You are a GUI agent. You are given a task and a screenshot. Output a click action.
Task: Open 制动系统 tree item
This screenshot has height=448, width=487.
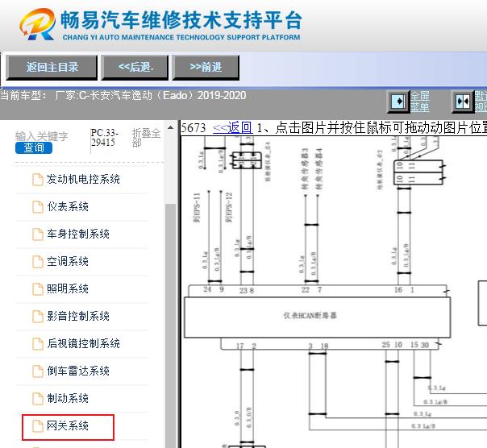coord(68,398)
